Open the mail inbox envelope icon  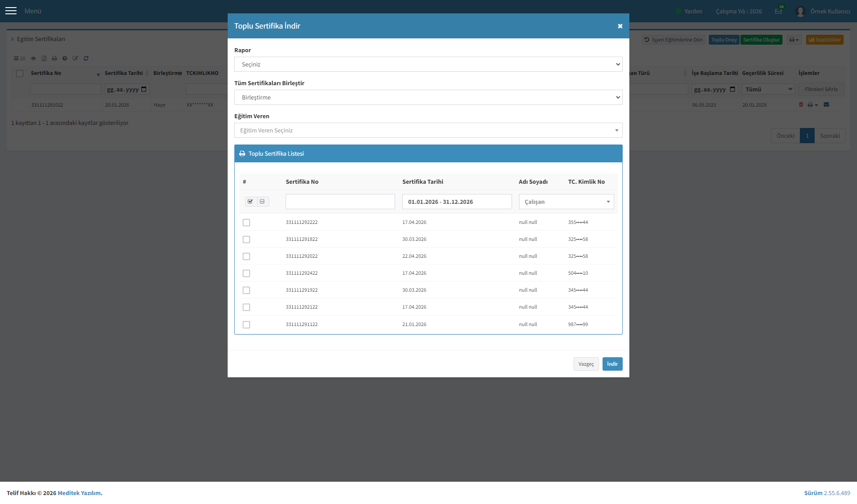point(778,11)
